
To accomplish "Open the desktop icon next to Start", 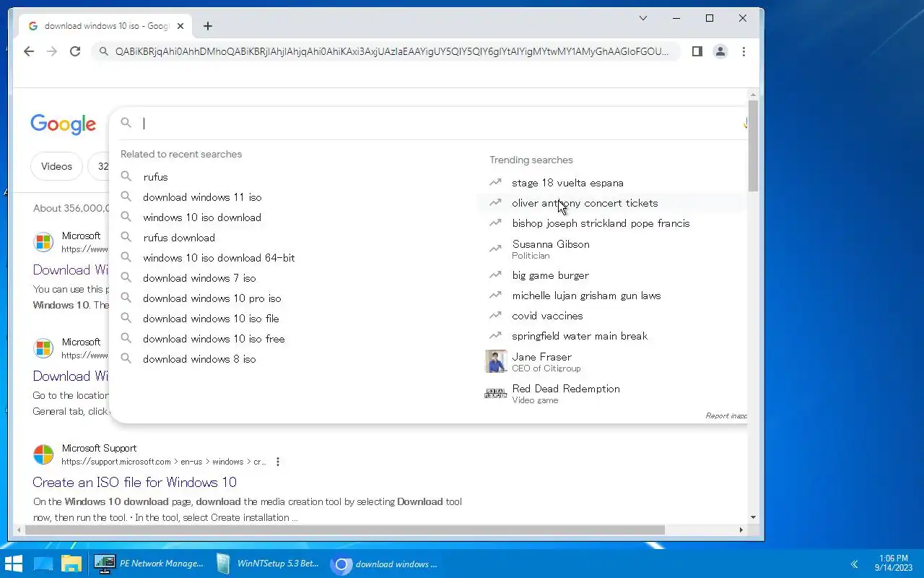I will pos(43,564).
